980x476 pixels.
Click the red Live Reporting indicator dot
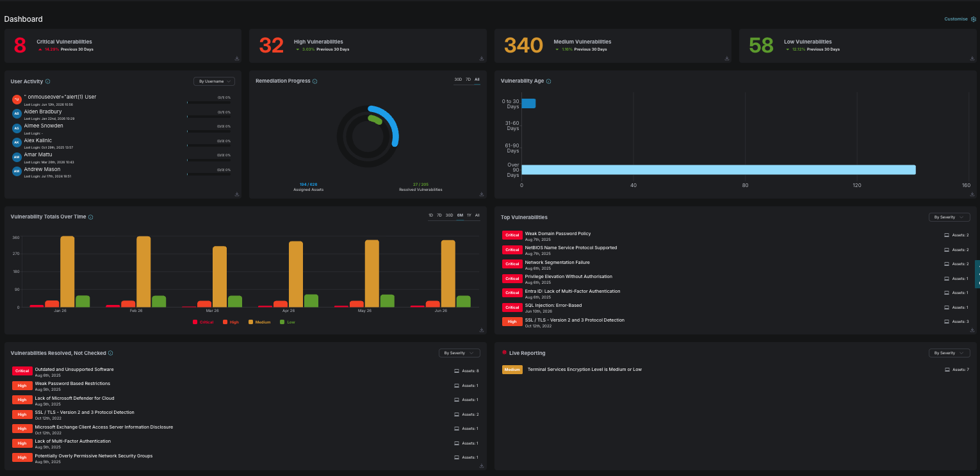pyautogui.click(x=504, y=352)
